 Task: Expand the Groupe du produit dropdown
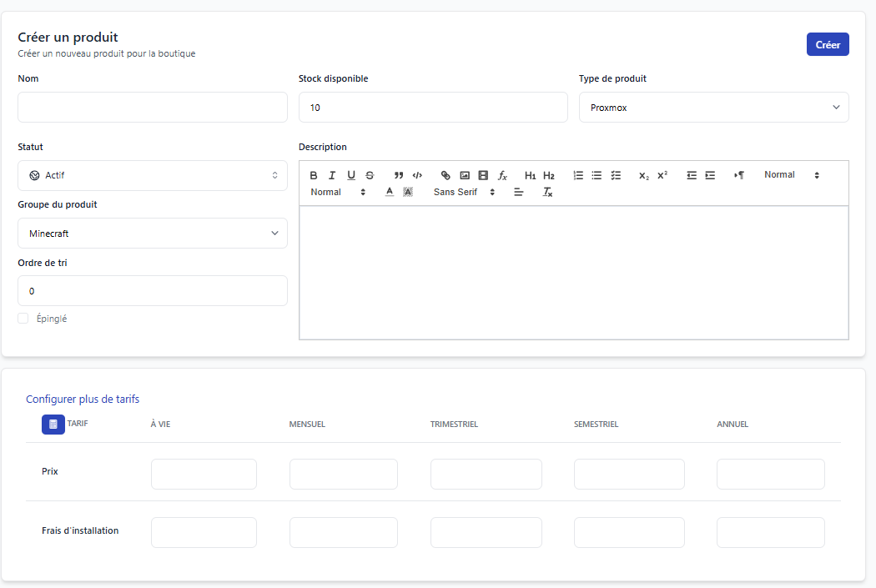point(153,234)
